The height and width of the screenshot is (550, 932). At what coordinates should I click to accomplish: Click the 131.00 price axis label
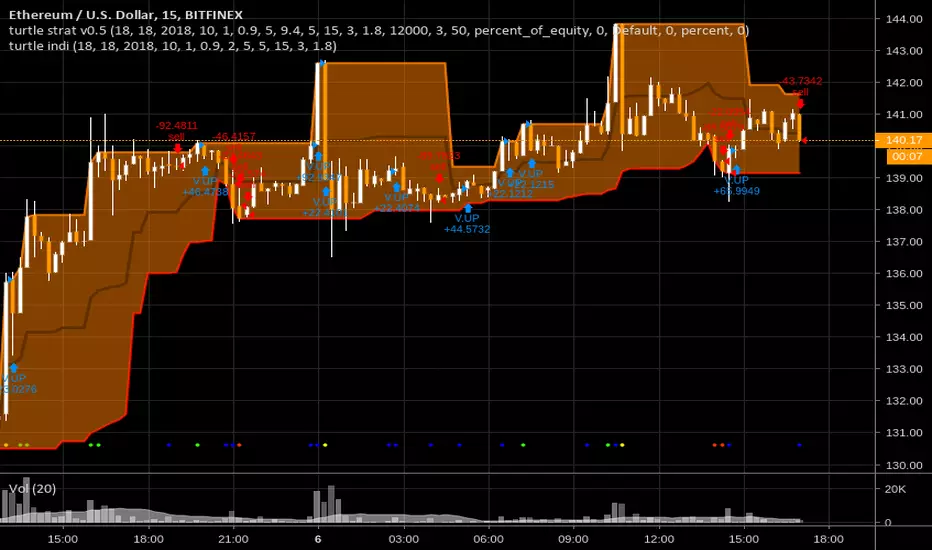coord(904,433)
